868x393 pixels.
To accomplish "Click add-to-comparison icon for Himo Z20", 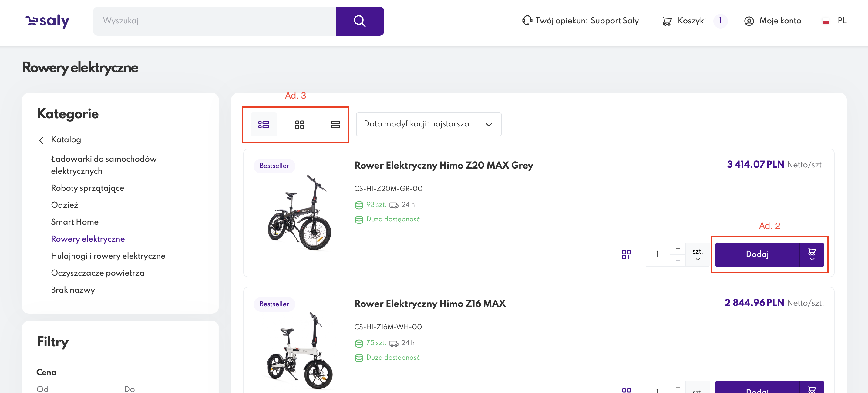I will [626, 254].
